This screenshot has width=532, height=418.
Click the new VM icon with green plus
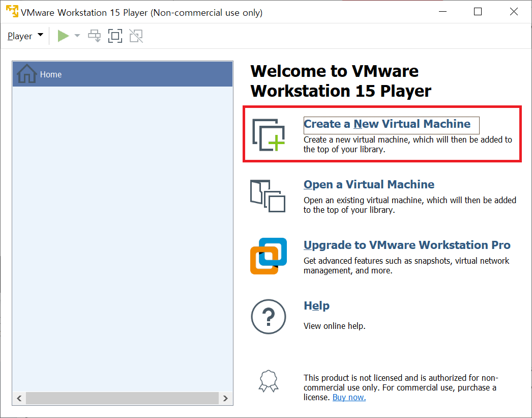269,135
